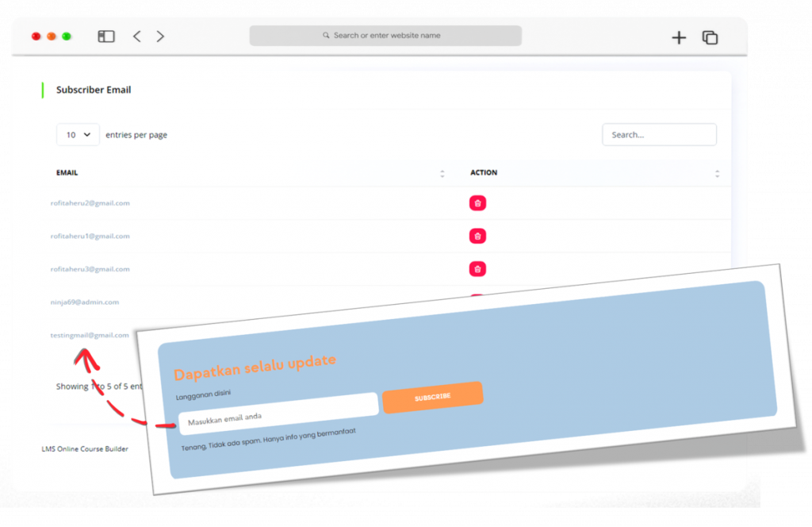Select the rofitaheru2@gmail.com email entry
Screen dimensions: 812x527
[x=90, y=203]
